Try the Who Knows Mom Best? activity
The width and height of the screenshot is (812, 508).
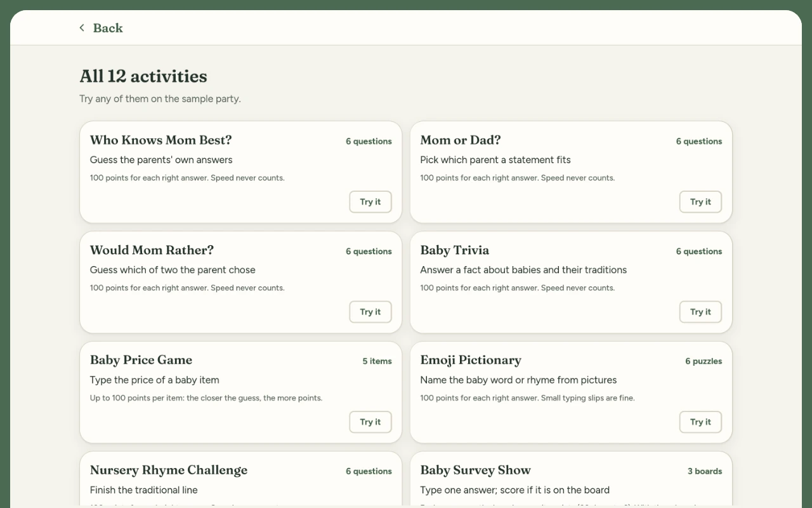pos(370,202)
